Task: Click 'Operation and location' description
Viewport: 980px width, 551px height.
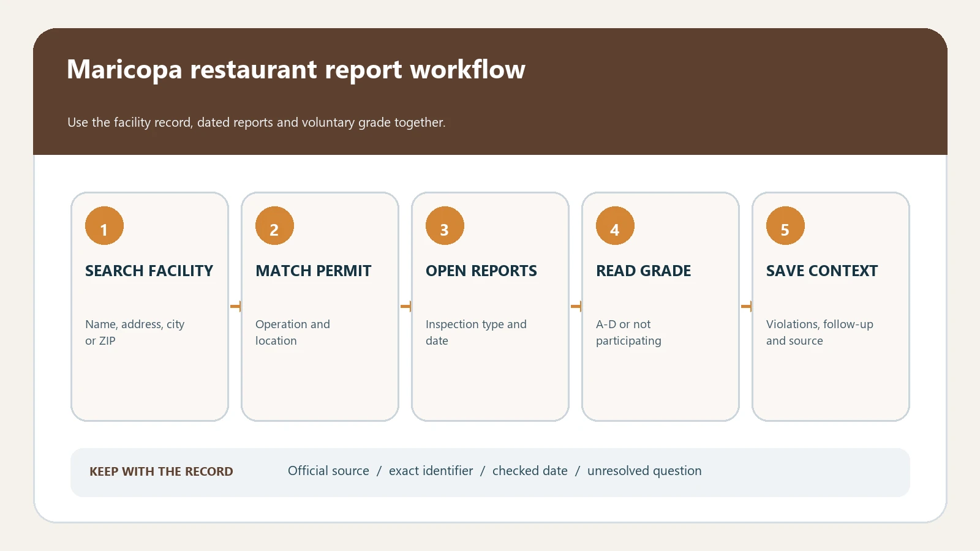Action: (x=293, y=332)
